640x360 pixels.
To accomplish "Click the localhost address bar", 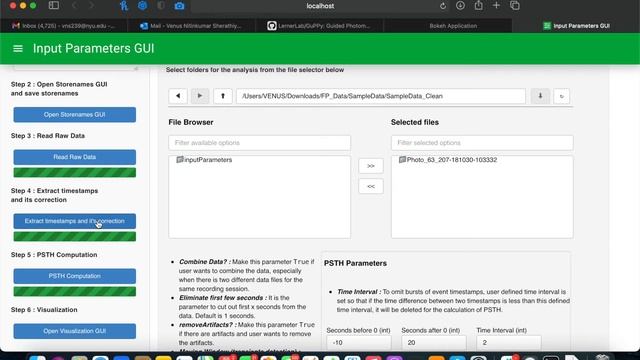I will coord(320,6).
